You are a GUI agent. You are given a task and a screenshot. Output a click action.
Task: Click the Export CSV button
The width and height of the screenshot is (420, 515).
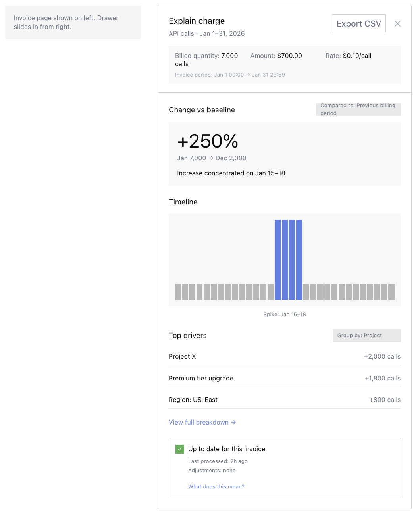(x=358, y=23)
